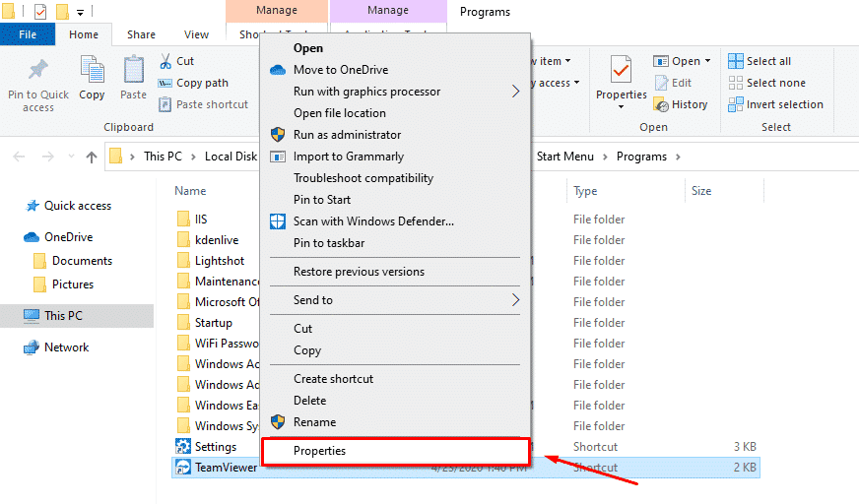Switch to the View ribbon tab

196,34
